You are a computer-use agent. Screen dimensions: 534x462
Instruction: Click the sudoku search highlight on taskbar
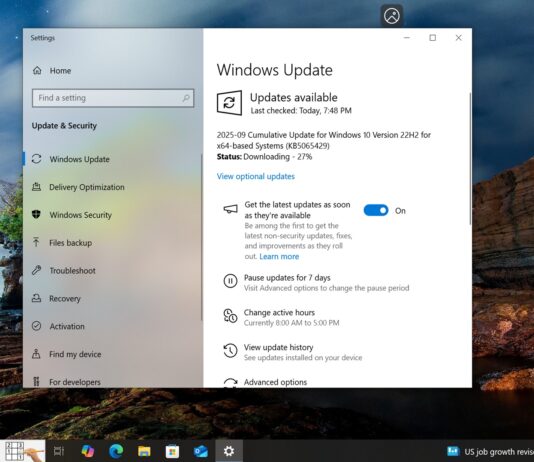(x=23, y=451)
